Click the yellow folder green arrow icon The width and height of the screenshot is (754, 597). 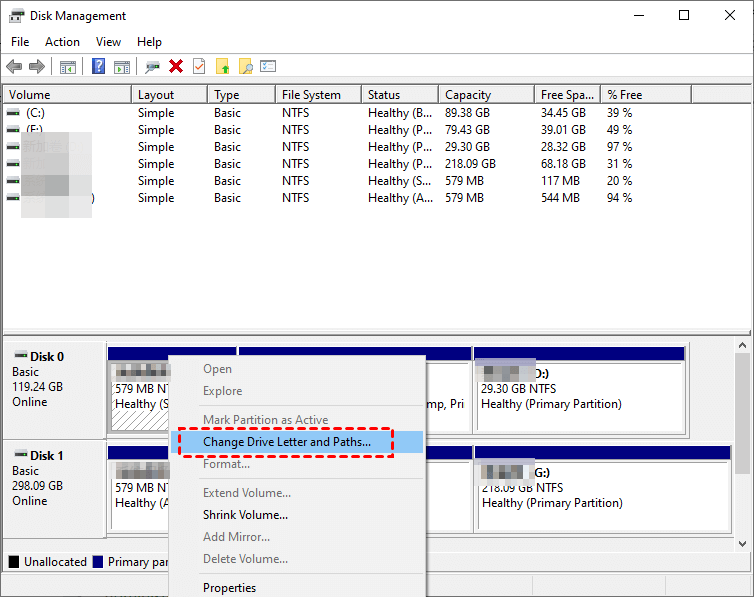pos(223,67)
